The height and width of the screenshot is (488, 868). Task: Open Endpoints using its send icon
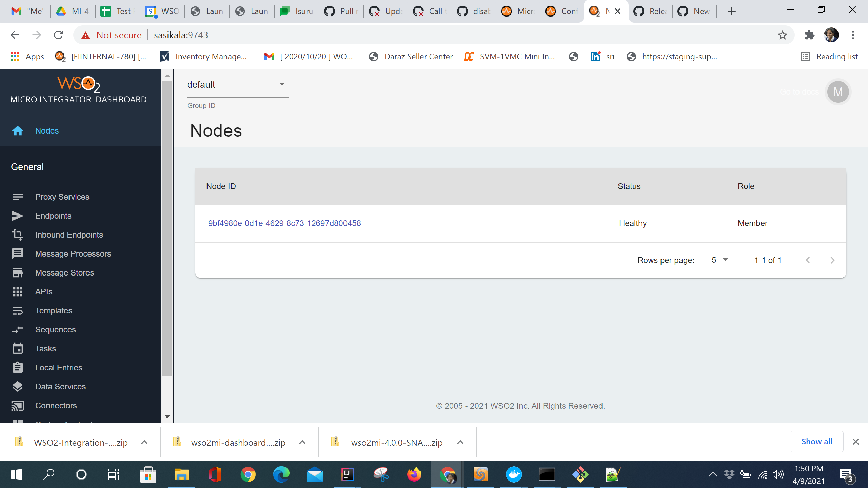[x=18, y=216]
